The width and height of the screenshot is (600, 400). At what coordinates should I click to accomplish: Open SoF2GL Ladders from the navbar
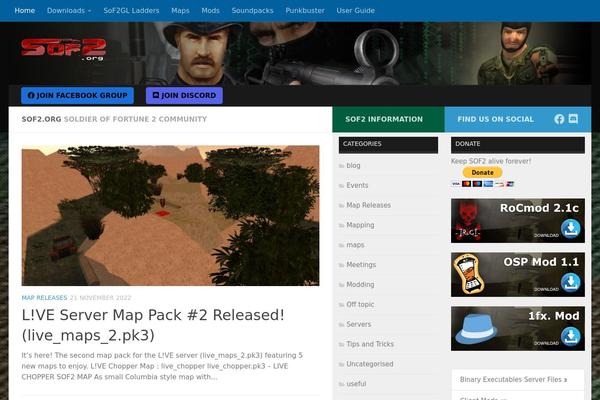pos(131,11)
